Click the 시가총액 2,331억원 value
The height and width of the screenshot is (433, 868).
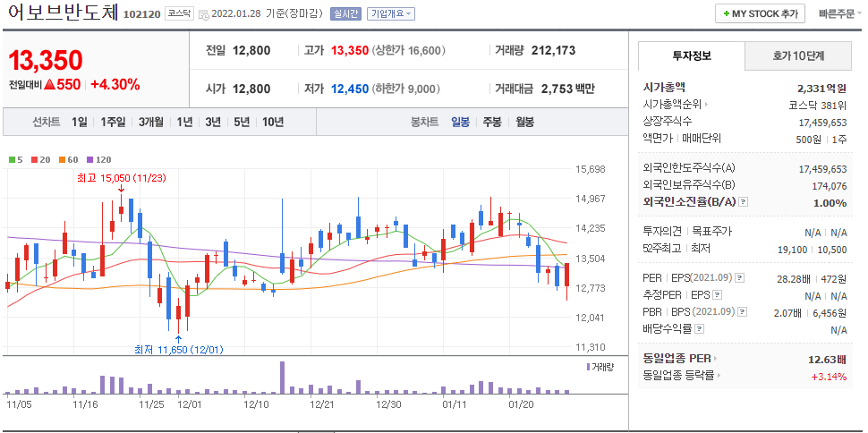(822, 88)
